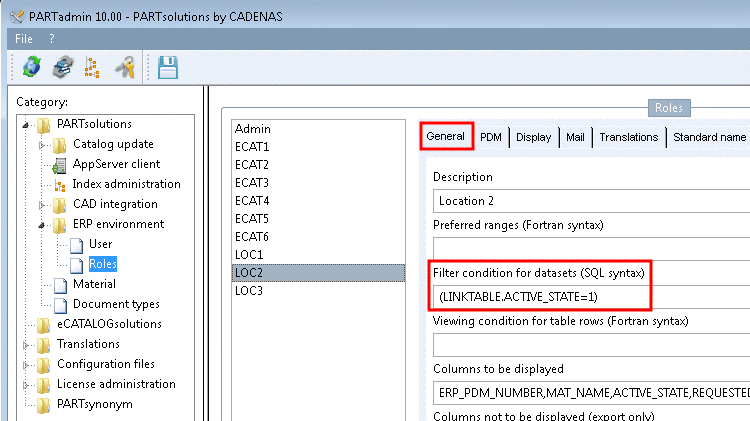Click the Translations folder icon in tree
750x421 pixels.
click(44, 345)
